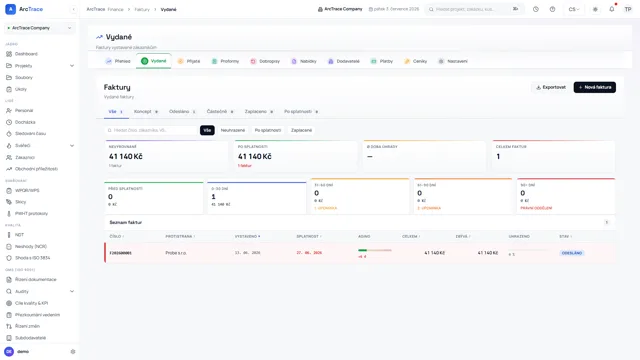Open Subdodavatelé page
The image size is (640, 360).
tap(30, 338)
